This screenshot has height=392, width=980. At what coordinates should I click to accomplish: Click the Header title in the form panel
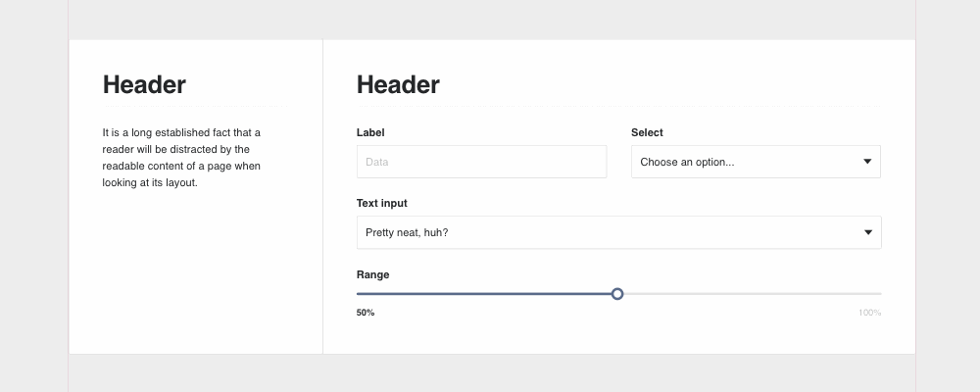point(398,85)
